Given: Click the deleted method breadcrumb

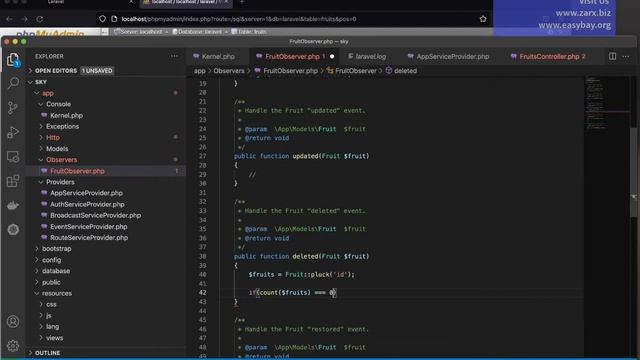Looking at the screenshot, I should (401, 71).
